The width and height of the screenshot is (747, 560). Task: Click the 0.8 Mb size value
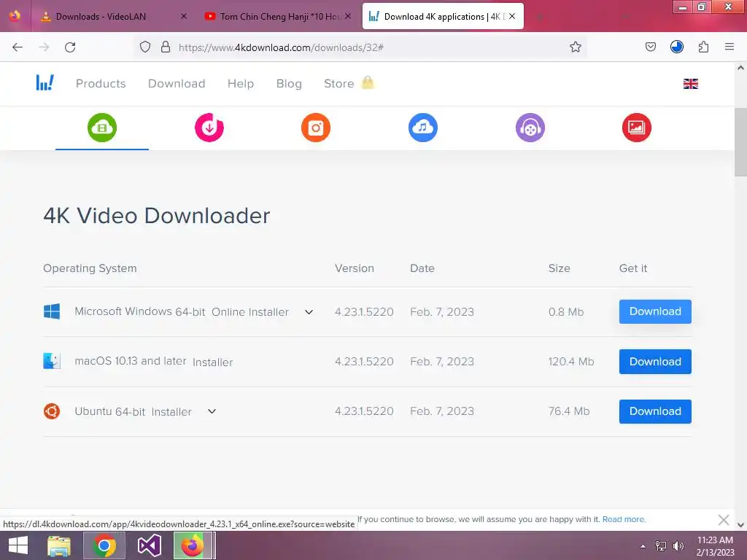(x=566, y=312)
